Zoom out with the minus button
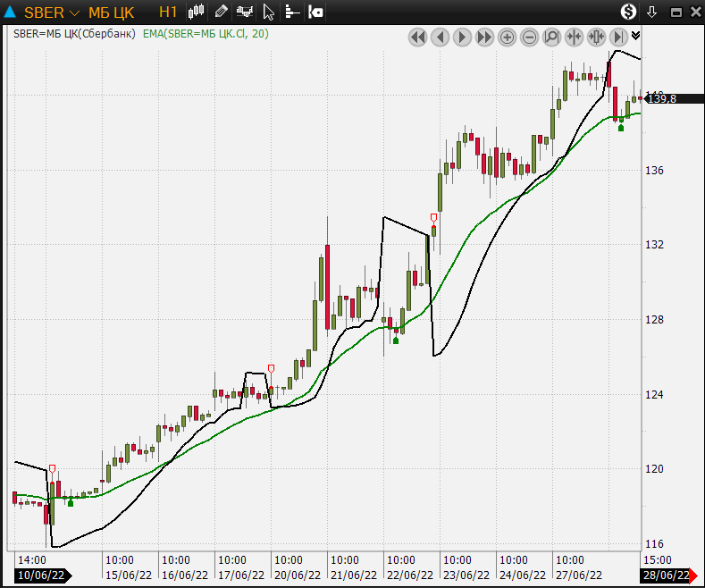The height and width of the screenshot is (588, 705). click(529, 37)
